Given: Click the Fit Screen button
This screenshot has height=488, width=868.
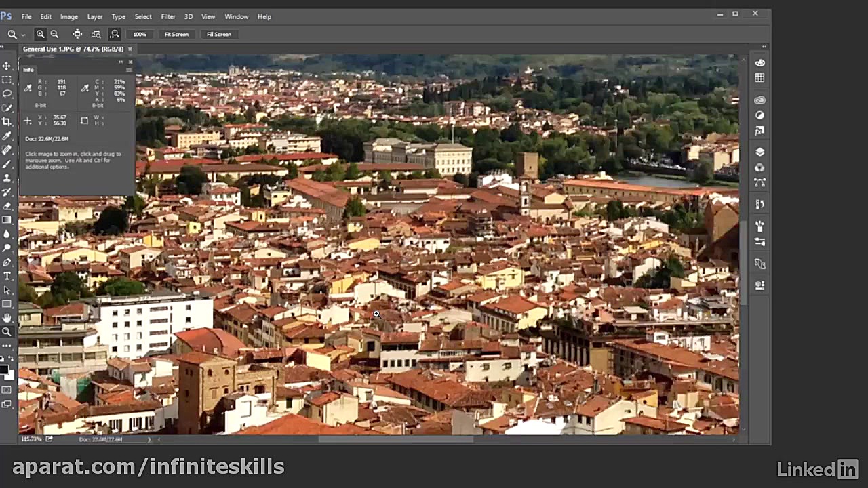Looking at the screenshot, I should (176, 34).
